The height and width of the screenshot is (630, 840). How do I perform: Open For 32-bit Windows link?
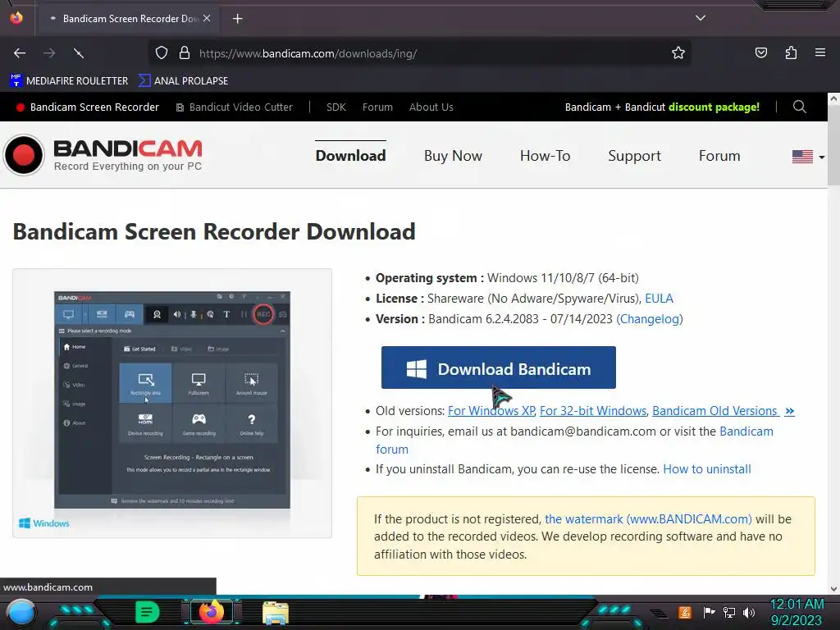[593, 411]
